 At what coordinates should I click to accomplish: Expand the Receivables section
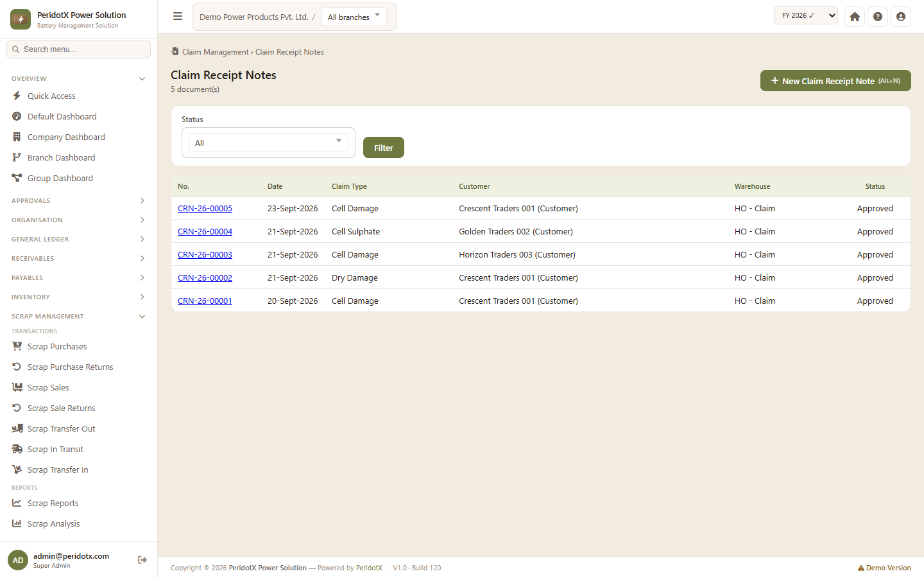78,258
